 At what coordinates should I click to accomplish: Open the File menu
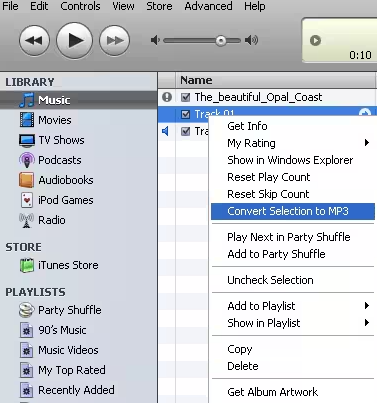10,6
